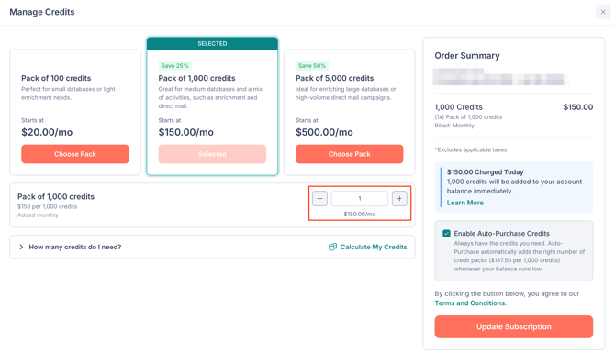The height and width of the screenshot is (364, 615).
Task: Click the SELECTED banner on the middle pack
Action: click(x=212, y=43)
